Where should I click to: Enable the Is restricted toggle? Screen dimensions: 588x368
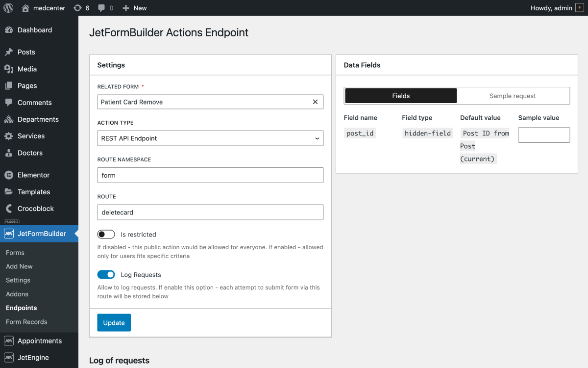pyautogui.click(x=106, y=234)
